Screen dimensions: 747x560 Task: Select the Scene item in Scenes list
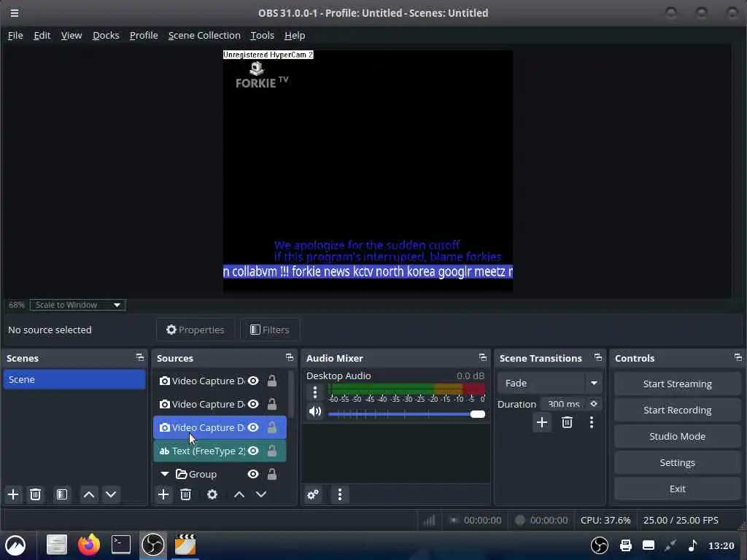point(74,379)
